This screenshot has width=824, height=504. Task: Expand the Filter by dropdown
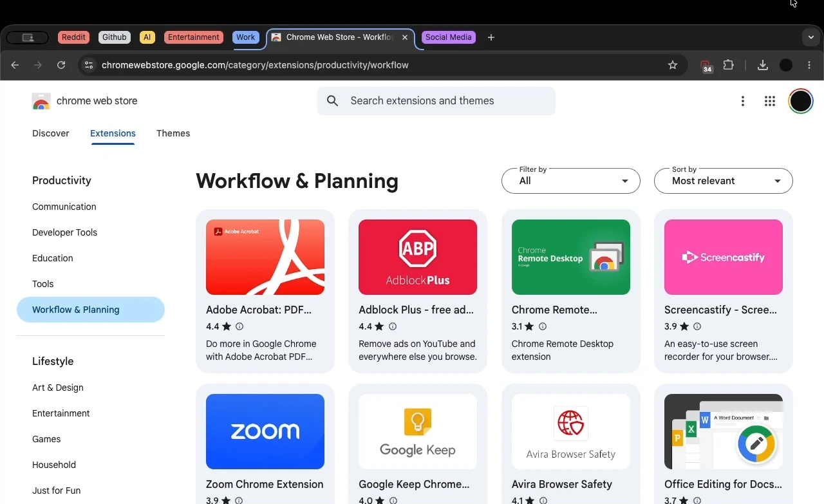(571, 181)
